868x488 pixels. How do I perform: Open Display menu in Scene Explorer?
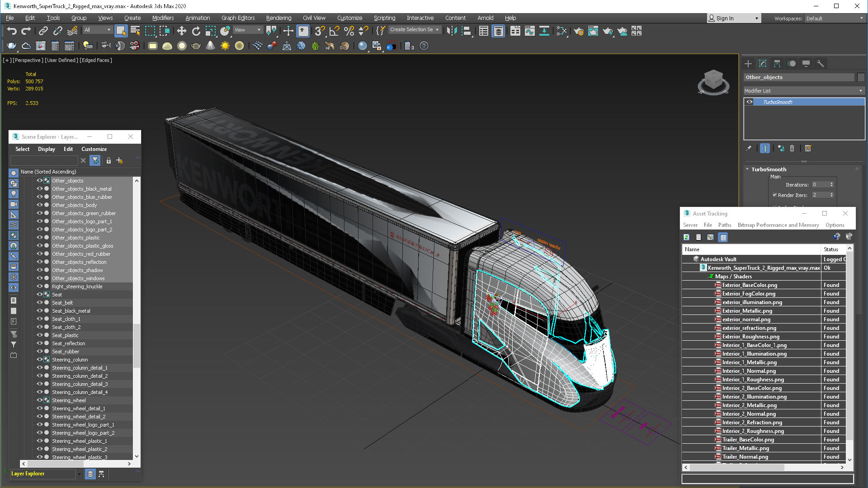(47, 149)
